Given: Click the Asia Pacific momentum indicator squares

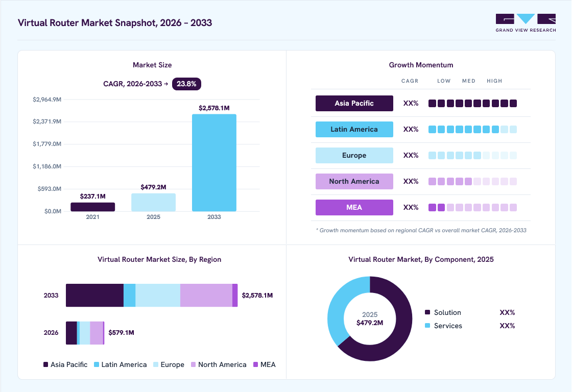Looking at the screenshot, I should point(472,103).
